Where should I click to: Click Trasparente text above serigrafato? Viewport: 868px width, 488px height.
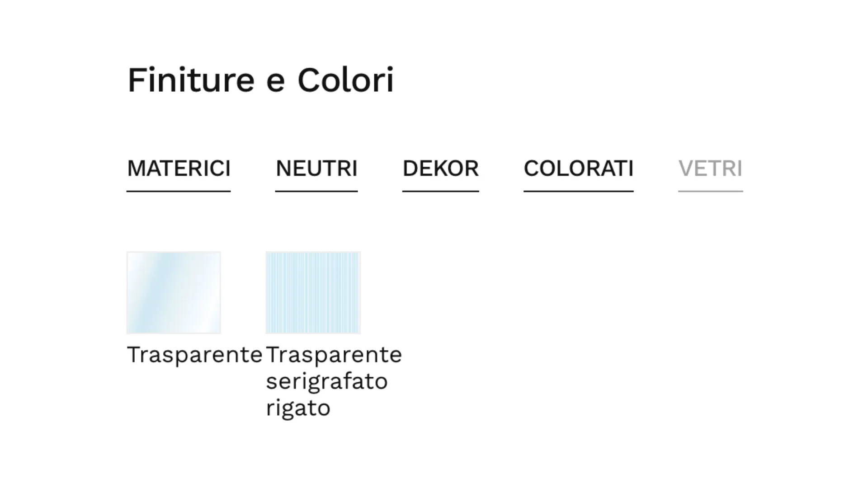334,355
